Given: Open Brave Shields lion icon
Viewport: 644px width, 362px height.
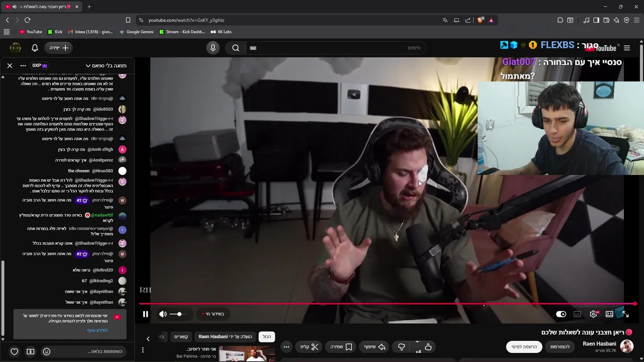Looking at the screenshot, I should (x=480, y=20).
